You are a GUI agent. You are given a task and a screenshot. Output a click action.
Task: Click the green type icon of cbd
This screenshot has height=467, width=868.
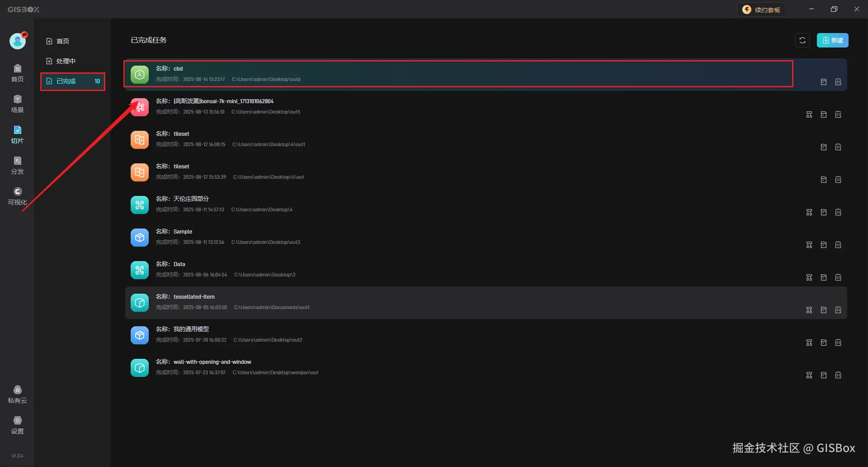pos(140,75)
